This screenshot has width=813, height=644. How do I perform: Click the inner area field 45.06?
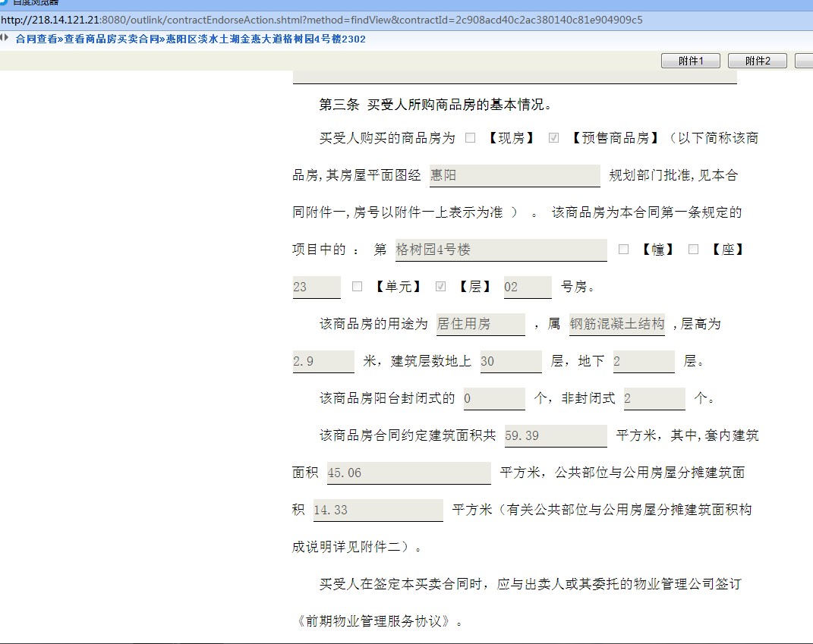[408, 473]
